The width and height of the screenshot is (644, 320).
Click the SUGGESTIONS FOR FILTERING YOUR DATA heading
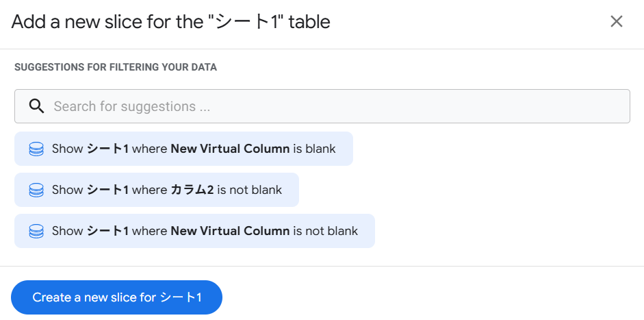pos(116,67)
